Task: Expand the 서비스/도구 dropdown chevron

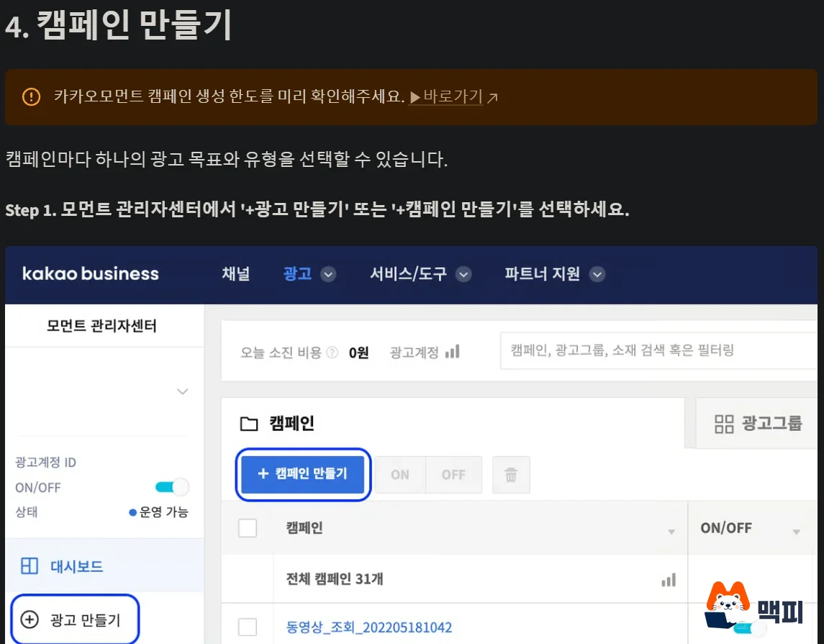Action: click(x=463, y=274)
